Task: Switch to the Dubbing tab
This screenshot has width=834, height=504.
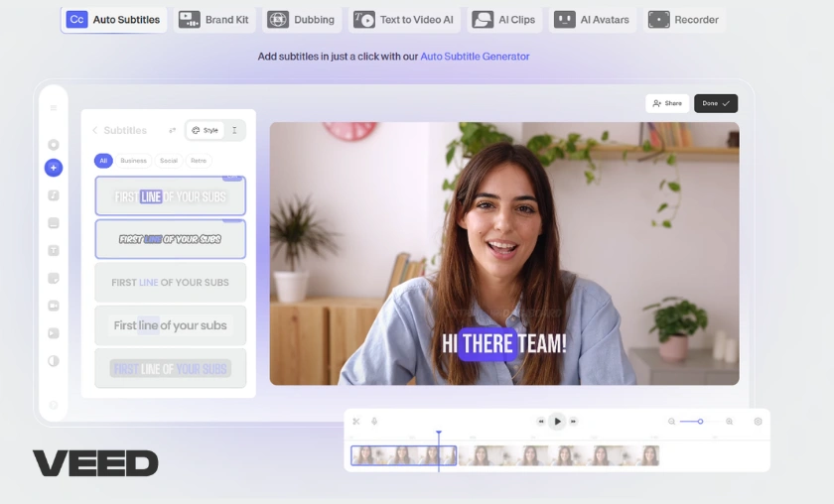Action: tap(301, 20)
